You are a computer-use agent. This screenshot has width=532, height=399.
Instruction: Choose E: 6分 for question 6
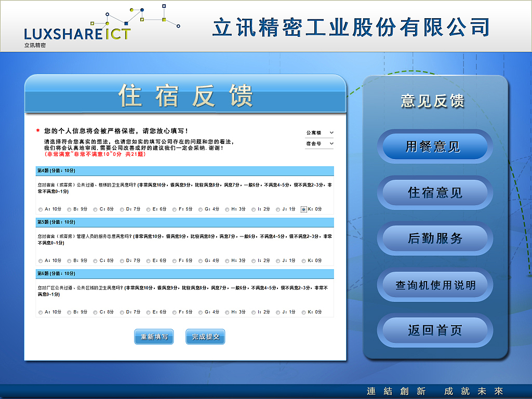(x=148, y=312)
